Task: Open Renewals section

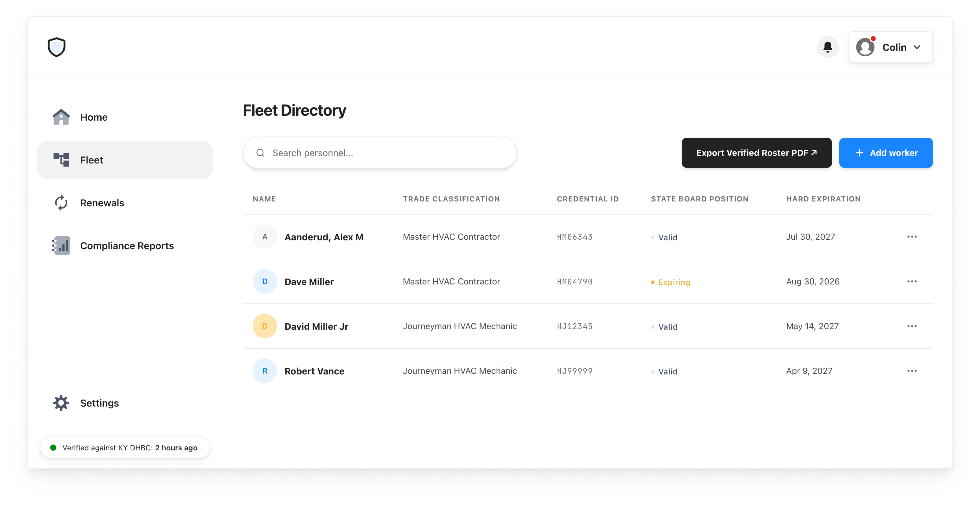Action: (x=125, y=203)
